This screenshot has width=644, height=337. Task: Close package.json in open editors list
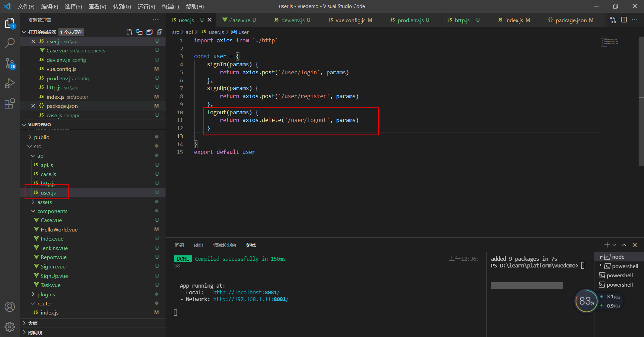point(33,106)
